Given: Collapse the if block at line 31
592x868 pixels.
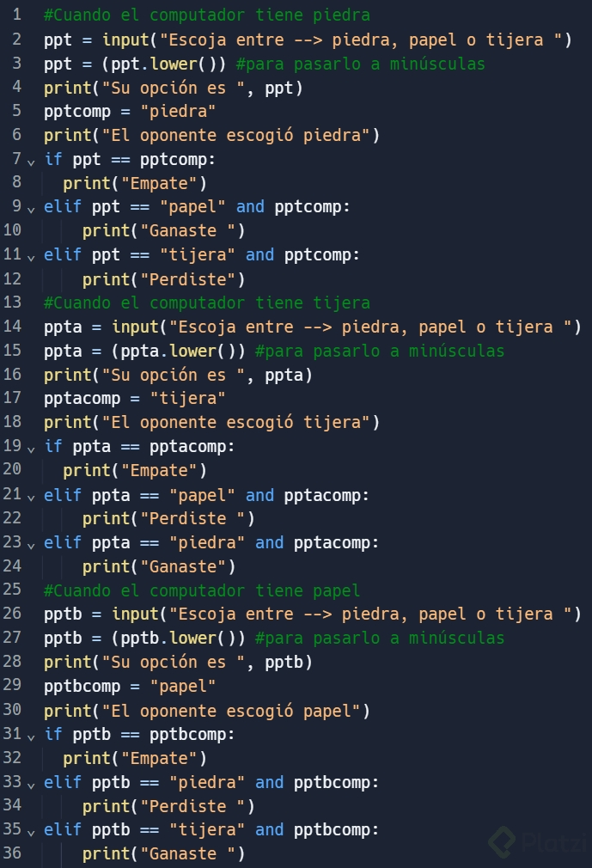Looking at the screenshot, I should click(x=32, y=737).
